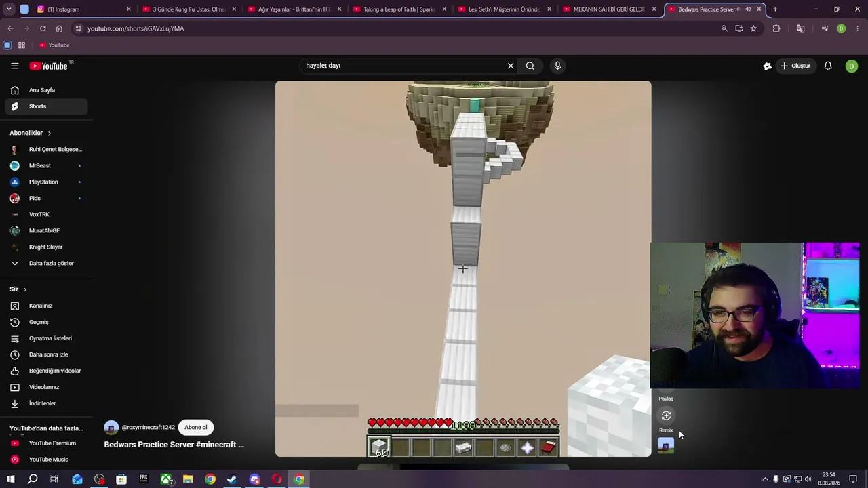Expand the Abonelikler section
Image resolution: width=868 pixels, height=488 pixels.
pyautogui.click(x=30, y=133)
